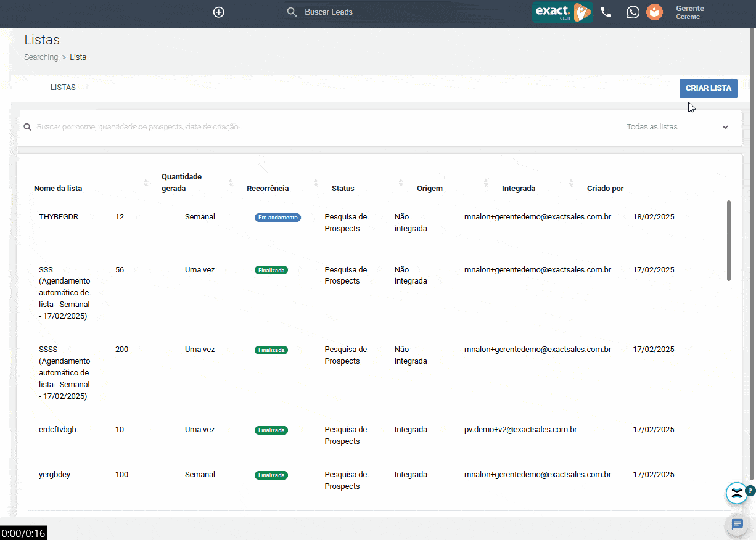Click Pesquisa de Prospects in yergbdey row
Image resolution: width=756 pixels, height=540 pixels.
click(346, 480)
